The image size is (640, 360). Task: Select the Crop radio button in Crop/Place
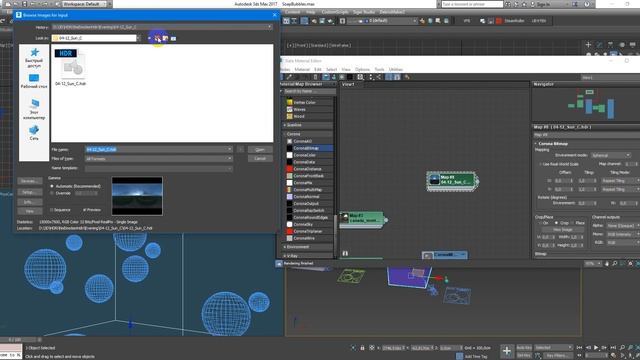[x=556, y=223]
